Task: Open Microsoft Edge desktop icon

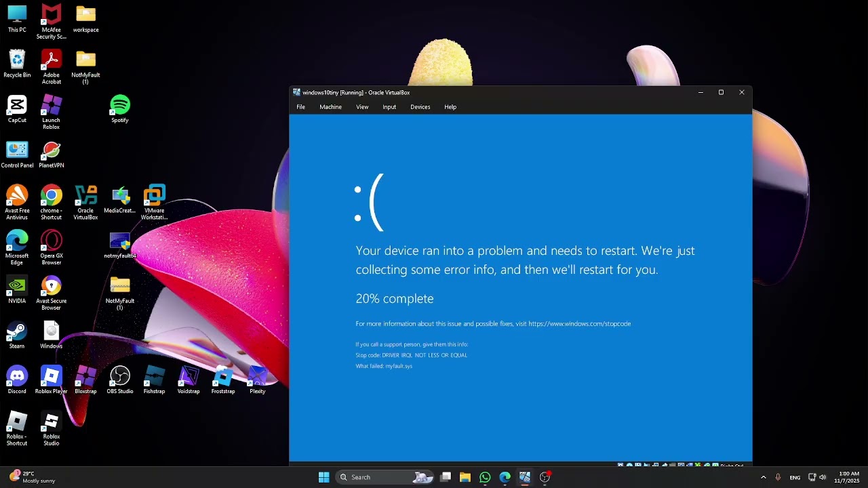Action: 17,247
